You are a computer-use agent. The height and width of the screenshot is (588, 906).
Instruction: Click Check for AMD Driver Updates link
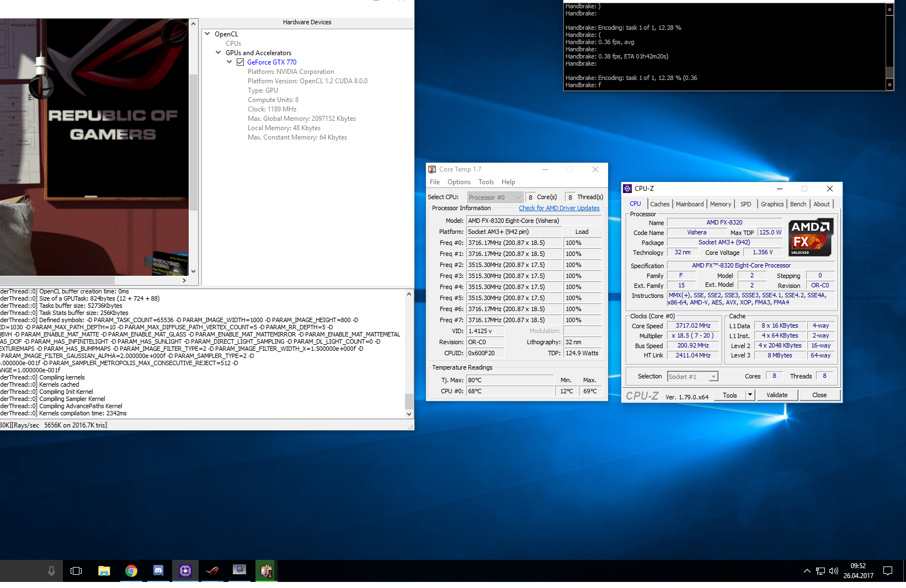[x=559, y=208]
